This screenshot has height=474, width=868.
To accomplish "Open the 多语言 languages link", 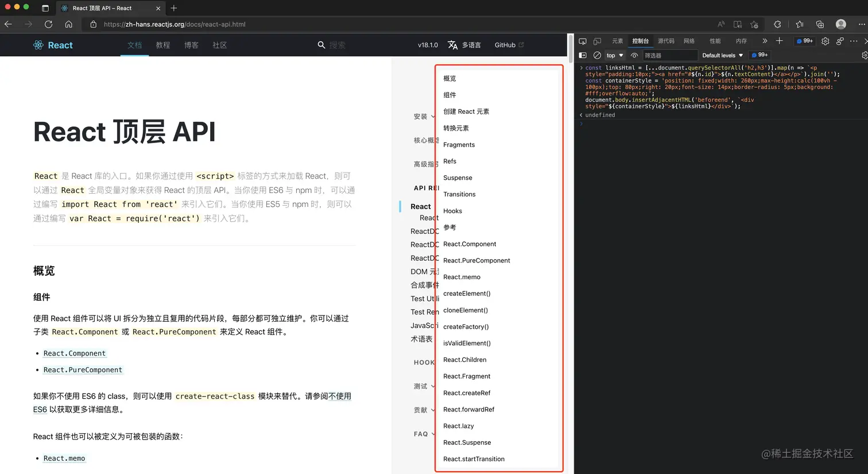I will [x=464, y=45].
